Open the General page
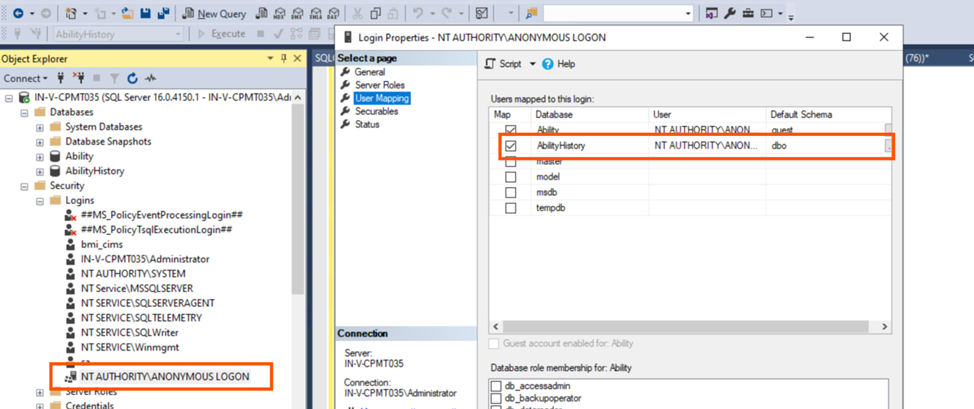 coord(370,72)
